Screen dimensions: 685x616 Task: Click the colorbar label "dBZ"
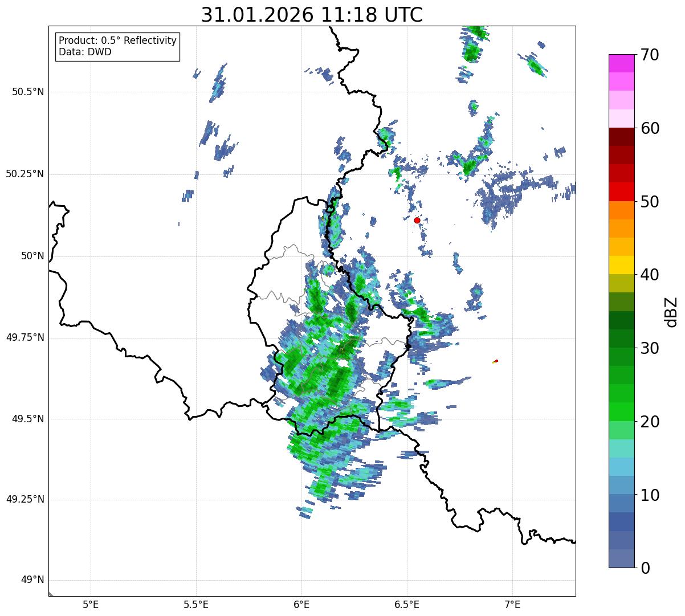click(x=671, y=311)
